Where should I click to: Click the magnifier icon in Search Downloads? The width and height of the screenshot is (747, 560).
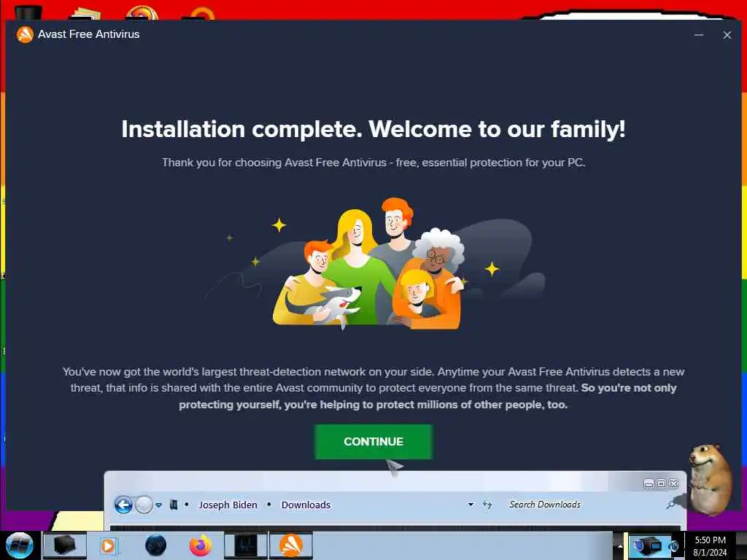pos(671,504)
